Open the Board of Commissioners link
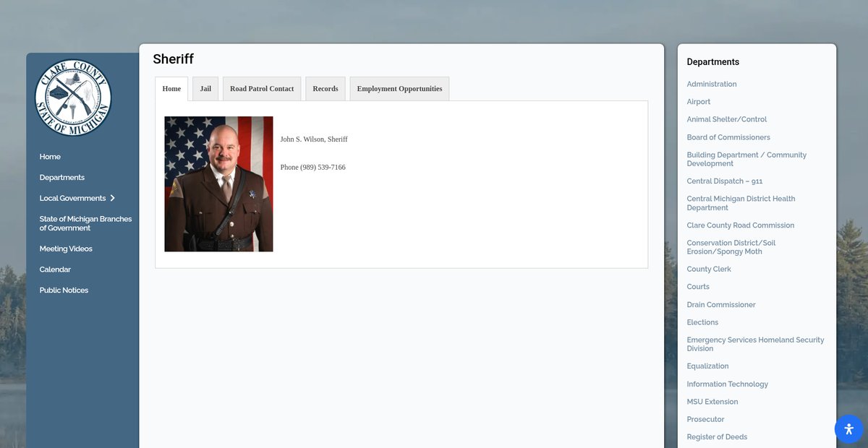 [x=728, y=137]
